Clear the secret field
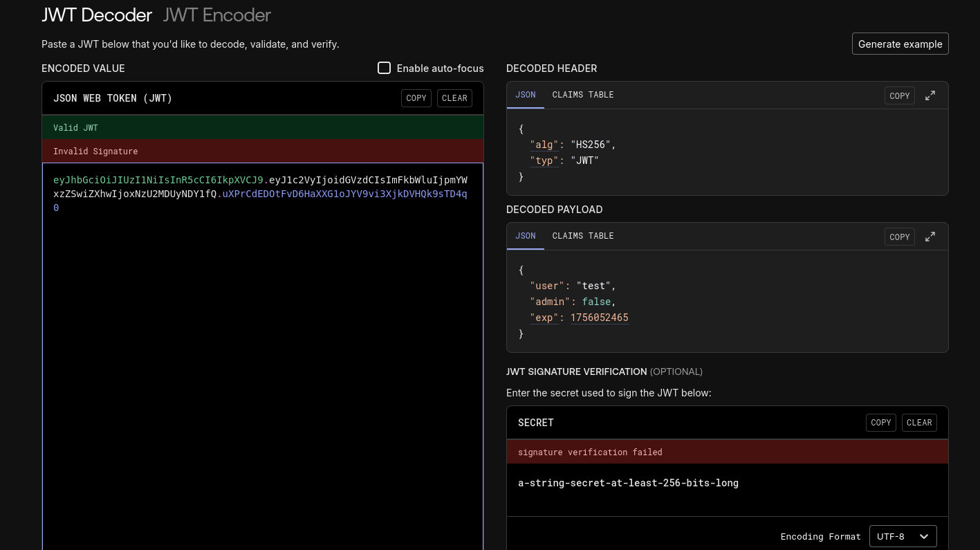Screen dimensions: 980x550 click(919, 423)
